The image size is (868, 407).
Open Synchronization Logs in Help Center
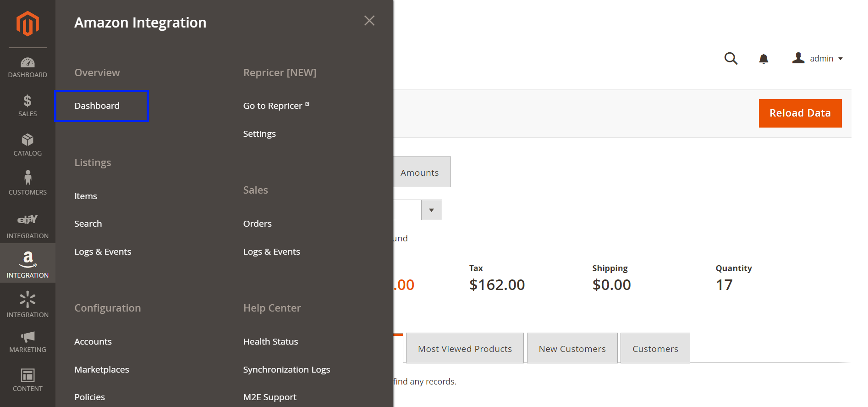(x=286, y=370)
